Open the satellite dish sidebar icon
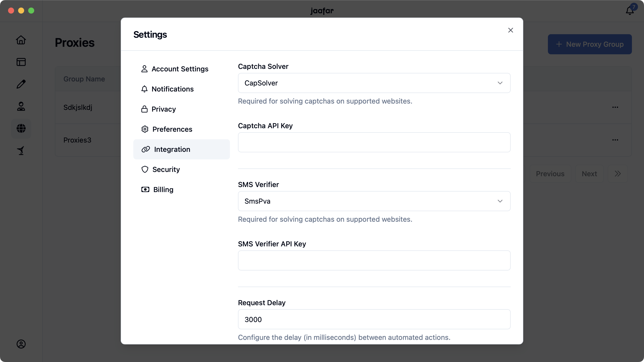This screenshot has width=644, height=362. tap(21, 151)
